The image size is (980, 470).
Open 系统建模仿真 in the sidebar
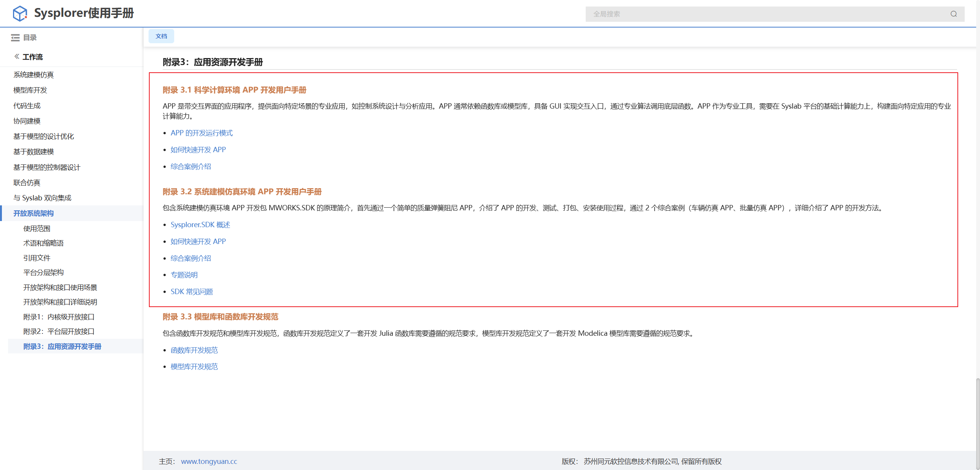(x=34, y=75)
